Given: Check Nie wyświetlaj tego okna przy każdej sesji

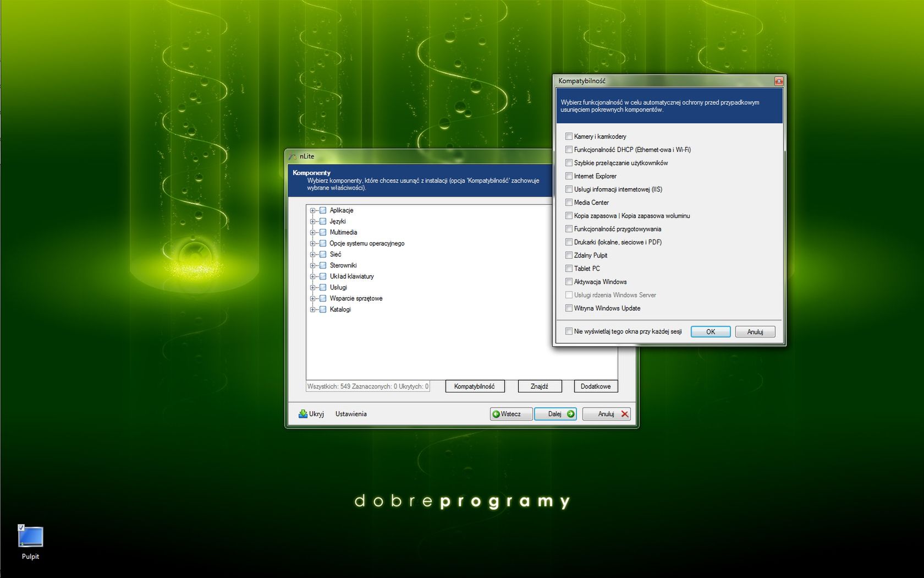Looking at the screenshot, I should [x=569, y=331].
